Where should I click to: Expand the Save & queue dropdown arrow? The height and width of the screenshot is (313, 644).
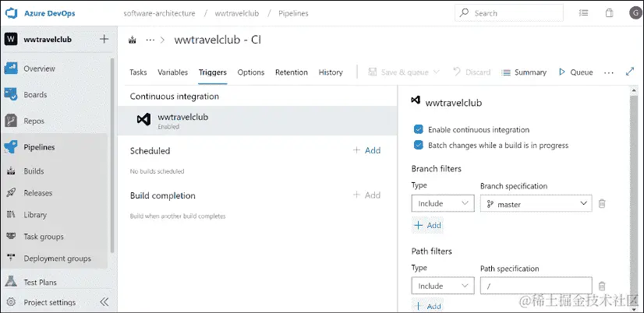click(436, 72)
